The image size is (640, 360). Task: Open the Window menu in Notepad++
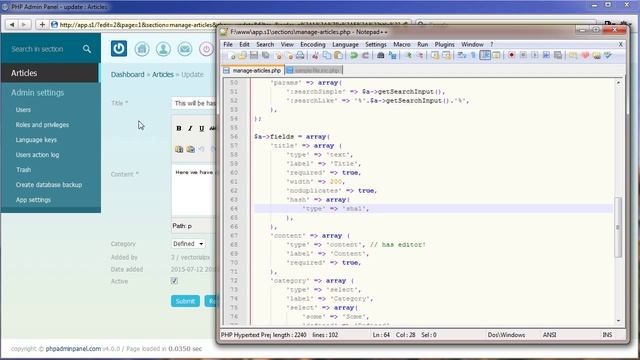point(472,44)
